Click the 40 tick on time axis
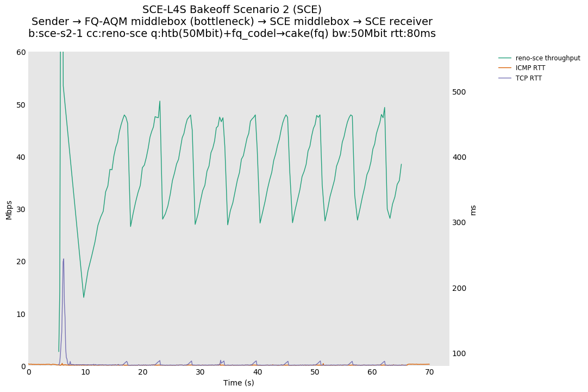This screenshot has height=392, width=588. click(258, 372)
